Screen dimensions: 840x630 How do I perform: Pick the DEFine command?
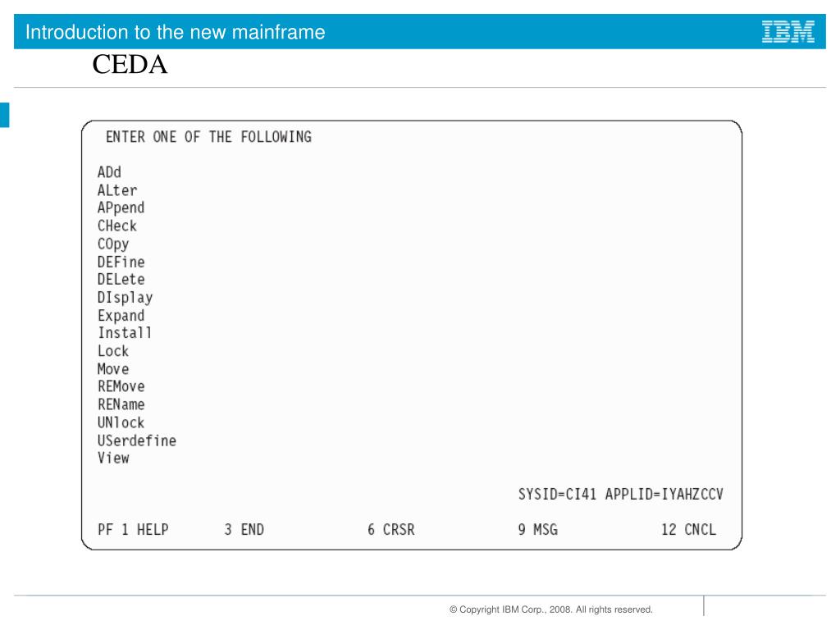click(x=121, y=262)
